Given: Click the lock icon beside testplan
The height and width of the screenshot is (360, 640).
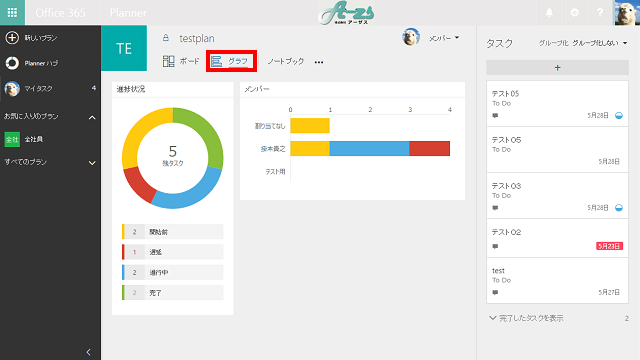Looking at the screenshot, I should click(x=166, y=38).
